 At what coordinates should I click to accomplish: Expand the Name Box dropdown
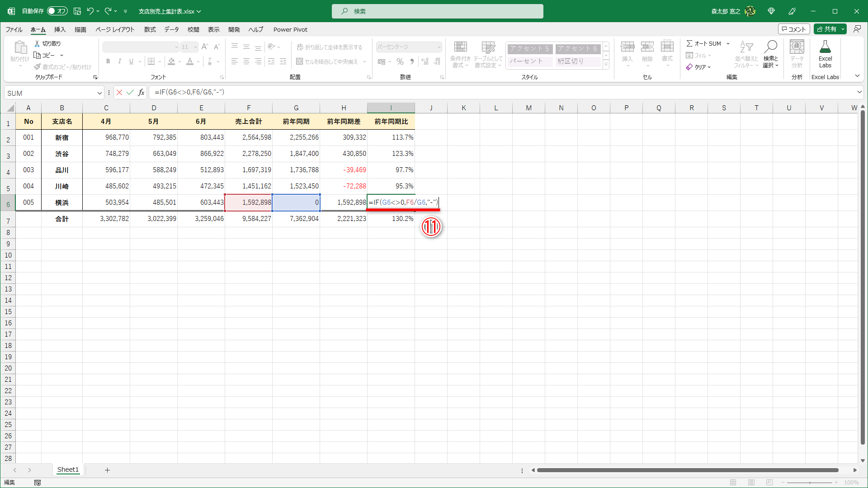pos(99,93)
